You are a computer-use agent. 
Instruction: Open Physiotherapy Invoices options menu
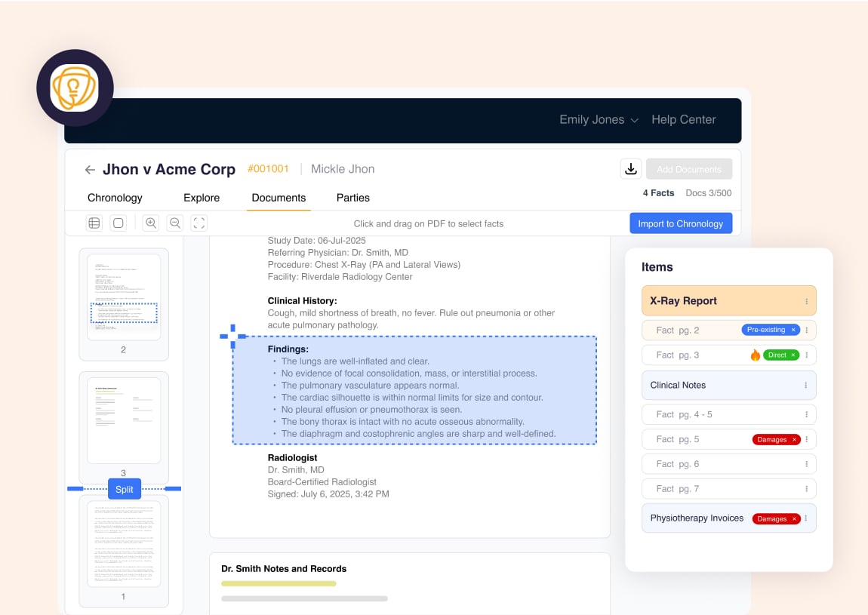click(x=806, y=518)
